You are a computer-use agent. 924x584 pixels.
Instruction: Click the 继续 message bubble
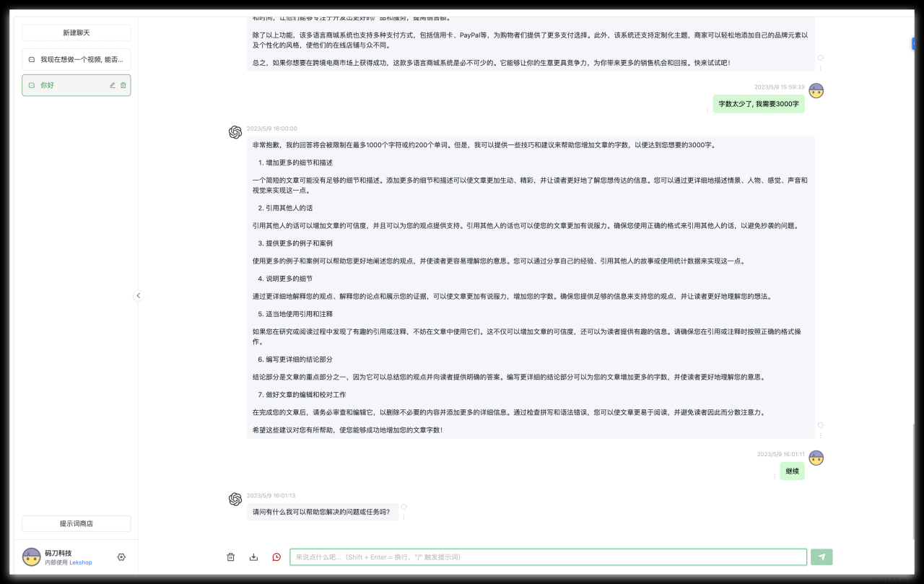pos(792,471)
